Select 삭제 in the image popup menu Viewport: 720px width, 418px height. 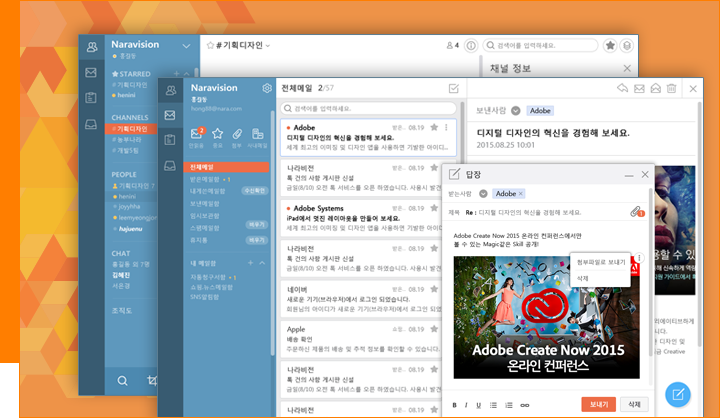(x=582, y=278)
